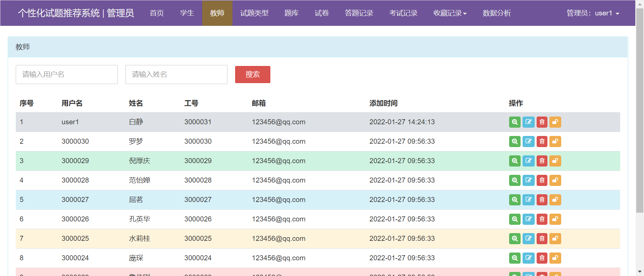Navigate to 试题类型 page
Viewport: 644px width, 276px height.
(254, 13)
